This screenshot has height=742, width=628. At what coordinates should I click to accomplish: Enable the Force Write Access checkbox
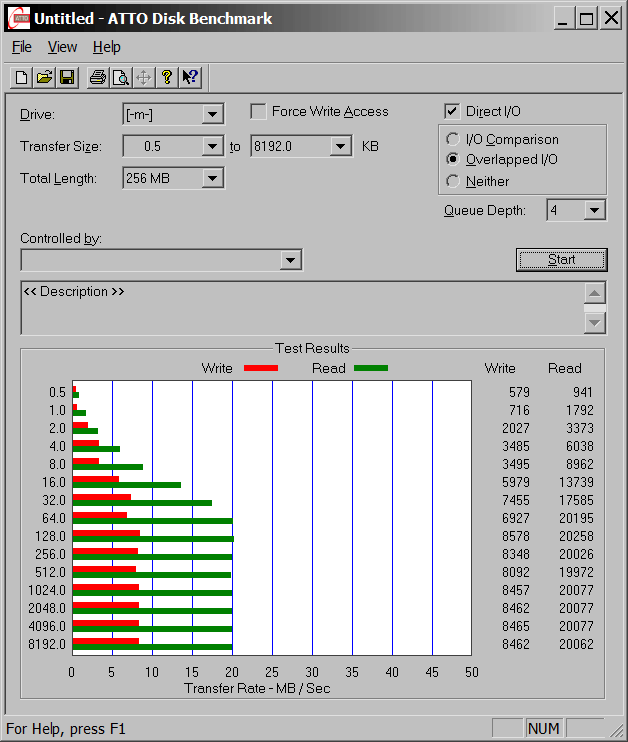click(x=259, y=112)
